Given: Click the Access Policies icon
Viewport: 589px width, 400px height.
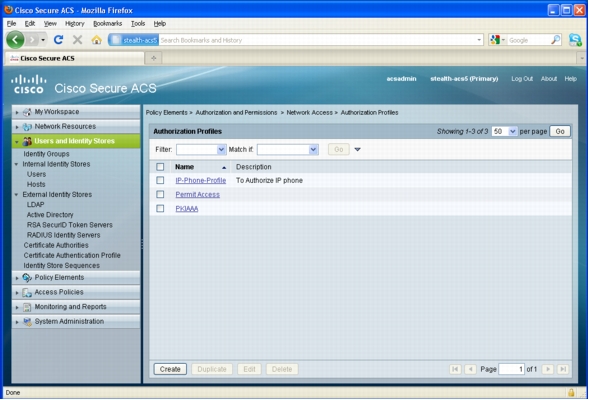Looking at the screenshot, I should coord(27,292).
